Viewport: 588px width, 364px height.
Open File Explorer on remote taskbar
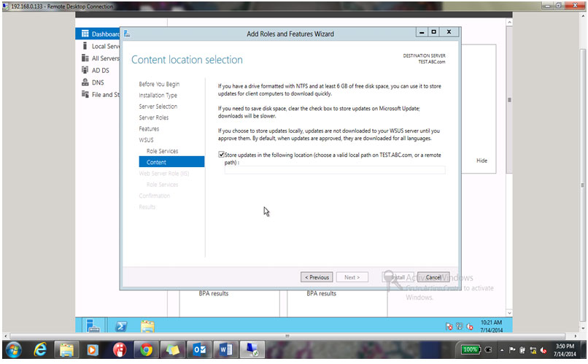click(147, 326)
